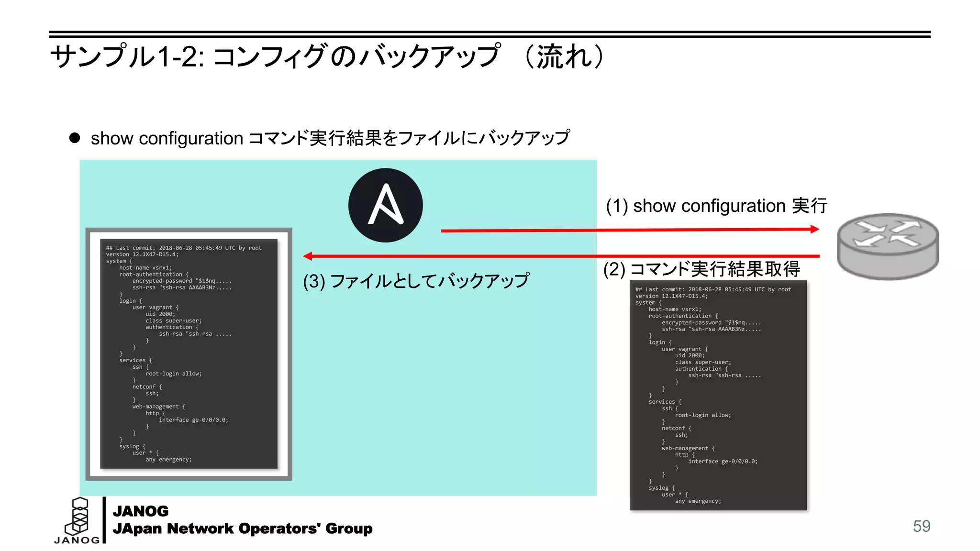980x551 pixels.
Task: Click the gray router icon
Action: tap(888, 246)
